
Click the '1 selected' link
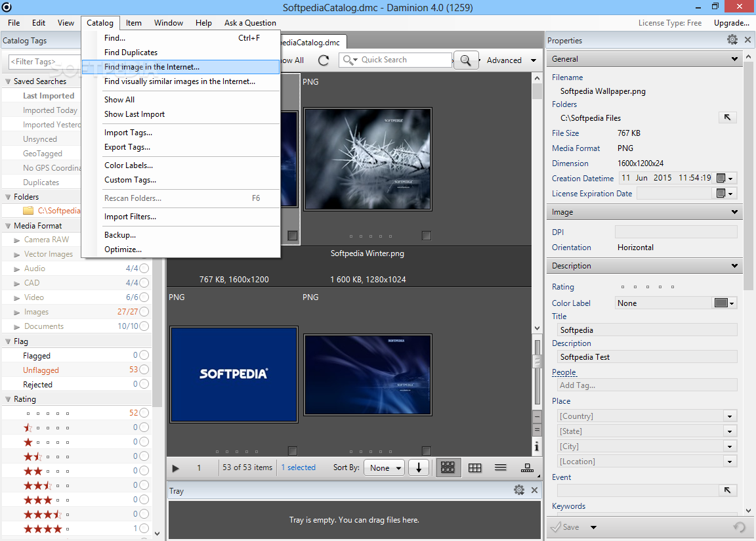click(299, 467)
